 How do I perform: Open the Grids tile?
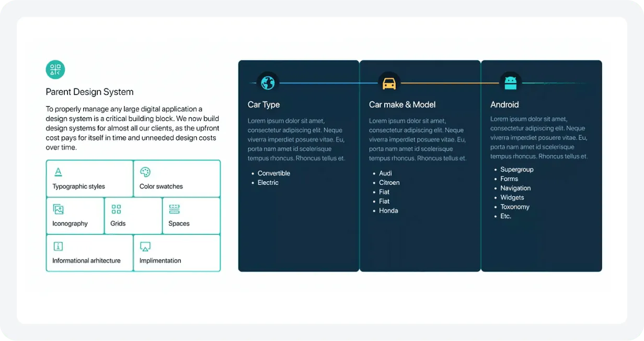(x=133, y=216)
